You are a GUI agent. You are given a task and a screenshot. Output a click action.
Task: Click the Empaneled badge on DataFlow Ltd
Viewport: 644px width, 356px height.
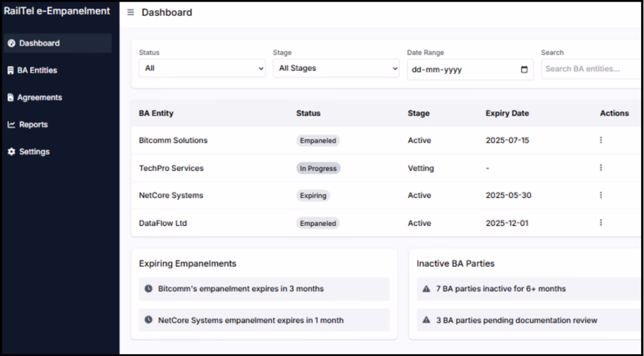[x=318, y=223]
